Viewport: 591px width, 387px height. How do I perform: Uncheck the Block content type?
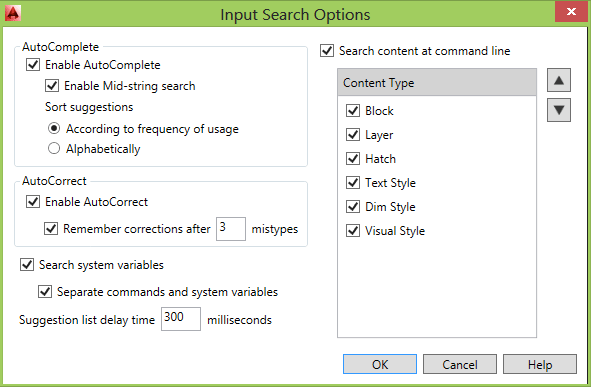point(353,110)
